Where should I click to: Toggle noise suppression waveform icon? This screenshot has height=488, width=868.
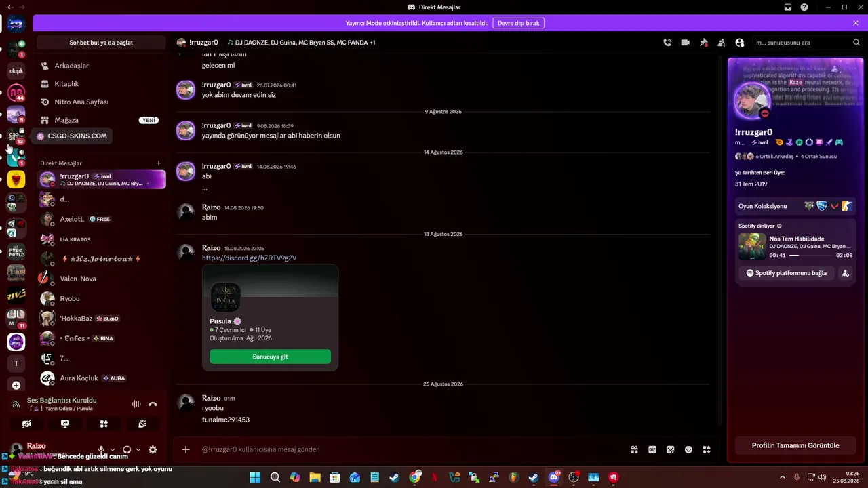click(136, 404)
